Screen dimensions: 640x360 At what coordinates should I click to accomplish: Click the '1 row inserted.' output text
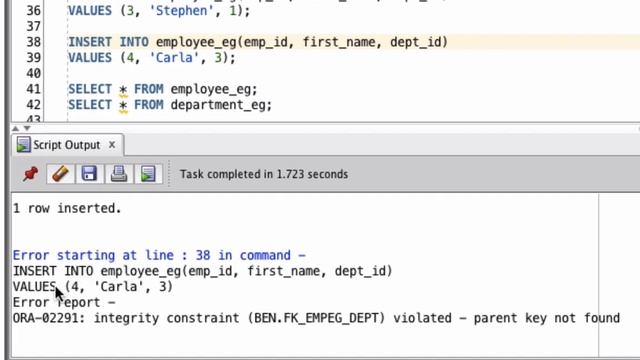[x=67, y=209]
